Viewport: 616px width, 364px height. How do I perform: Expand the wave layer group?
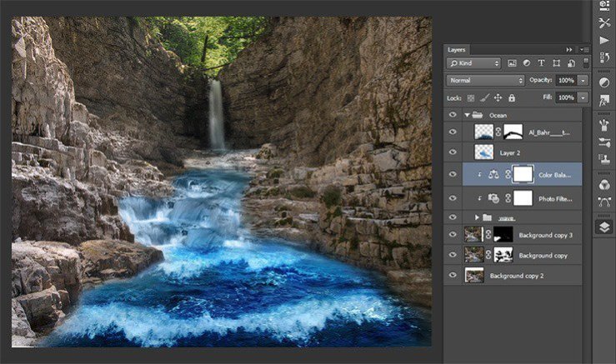point(478,217)
